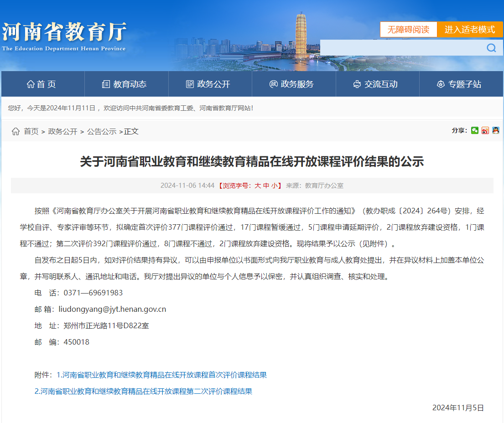The image size is (504, 423).
Task: Open the 首页 navigation tab
Action: (42, 84)
